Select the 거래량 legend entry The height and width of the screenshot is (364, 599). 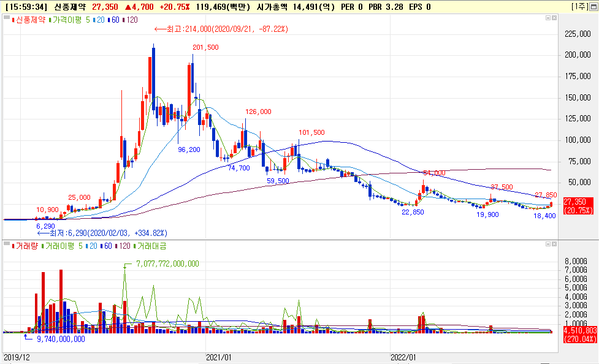coord(25,246)
